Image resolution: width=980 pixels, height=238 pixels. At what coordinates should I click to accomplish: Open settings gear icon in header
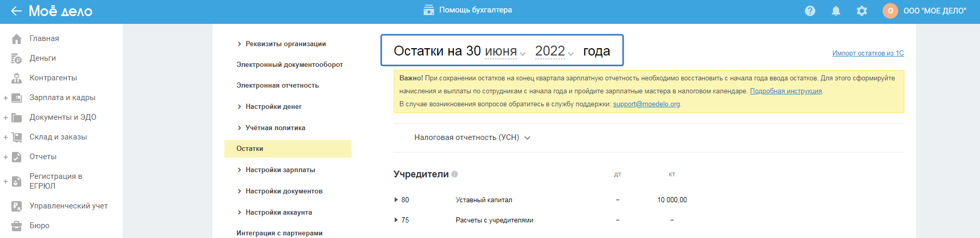coord(862,11)
